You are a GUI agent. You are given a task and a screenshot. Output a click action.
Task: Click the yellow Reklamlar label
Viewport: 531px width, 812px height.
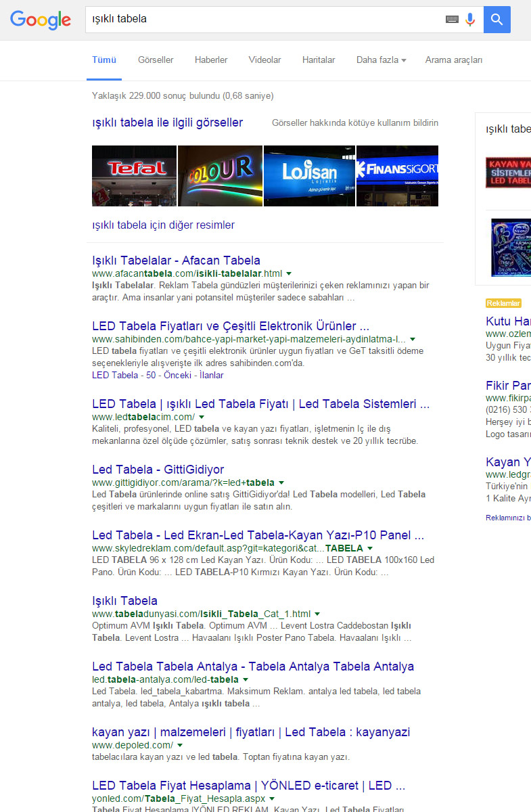[503, 303]
